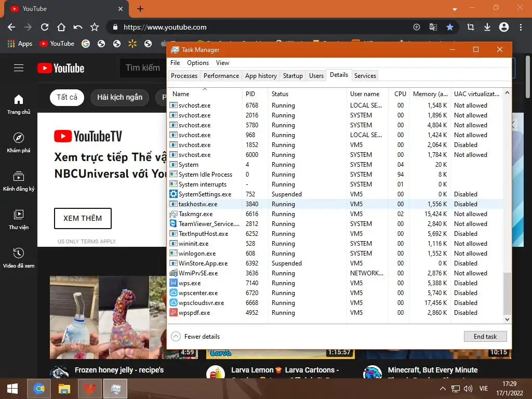
Task: Click the YouTube logo on the page
Action: pyautogui.click(x=61, y=68)
